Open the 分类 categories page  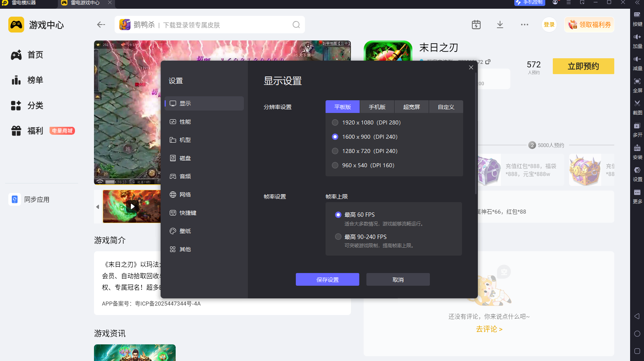coord(27,105)
